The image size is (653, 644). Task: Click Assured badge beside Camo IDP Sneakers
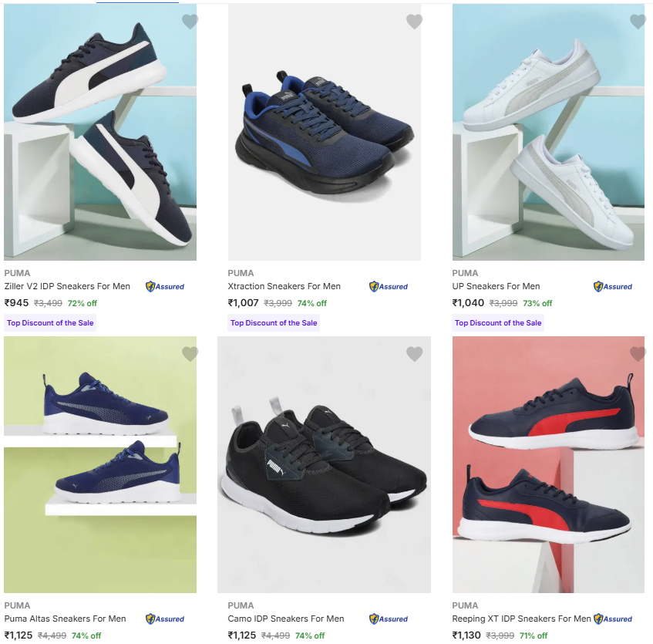pyautogui.click(x=389, y=619)
